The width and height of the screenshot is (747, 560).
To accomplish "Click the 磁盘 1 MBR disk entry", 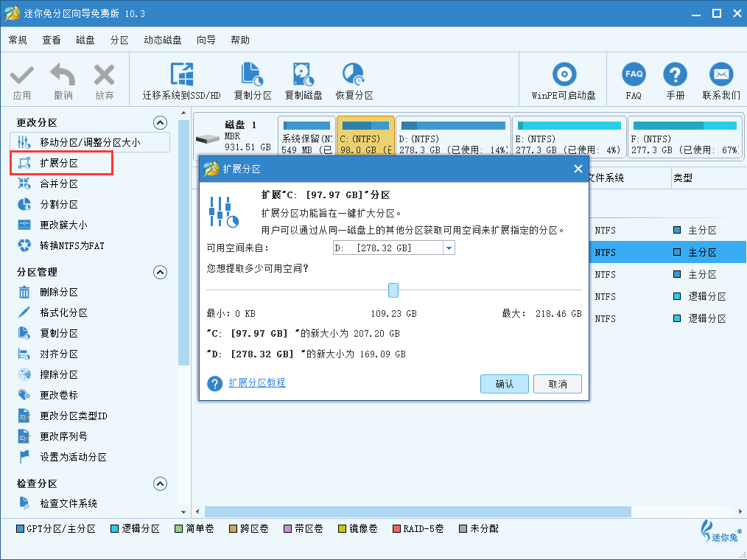I will tap(235, 137).
